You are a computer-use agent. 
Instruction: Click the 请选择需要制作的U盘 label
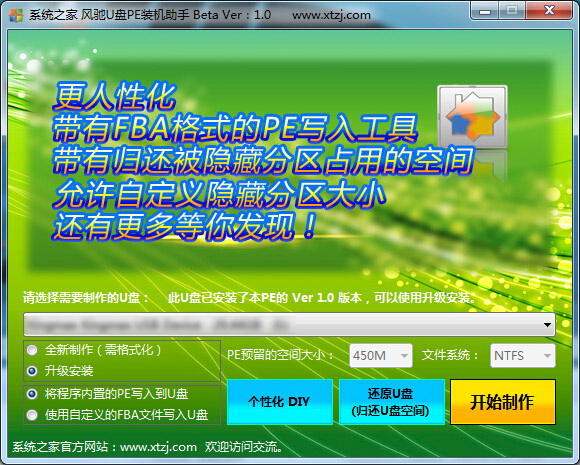pos(86,297)
